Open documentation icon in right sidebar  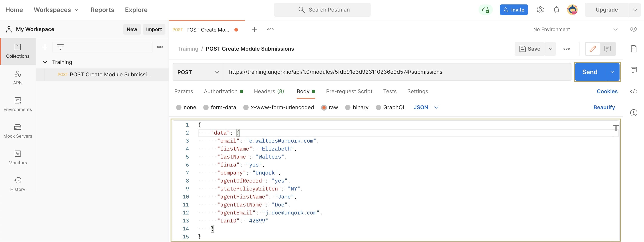[634, 49]
